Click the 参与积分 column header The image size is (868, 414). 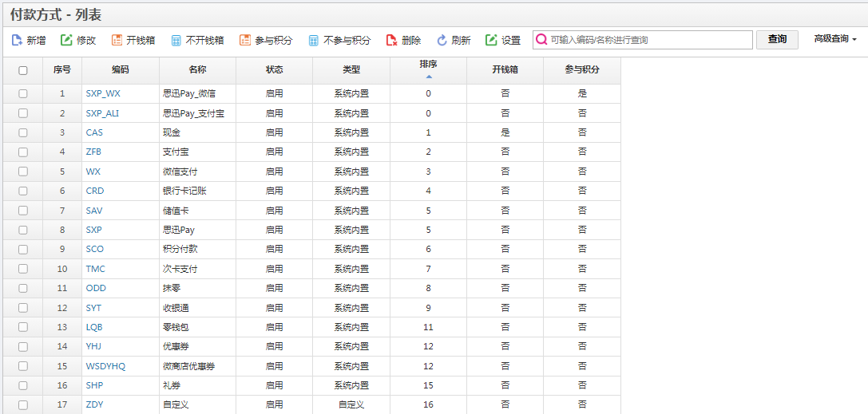[x=582, y=69]
